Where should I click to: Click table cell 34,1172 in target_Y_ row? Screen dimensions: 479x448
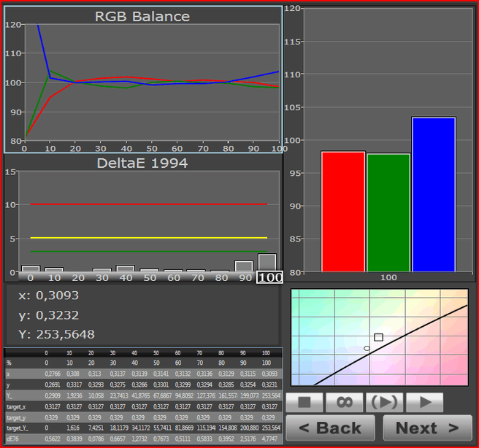[140, 428]
